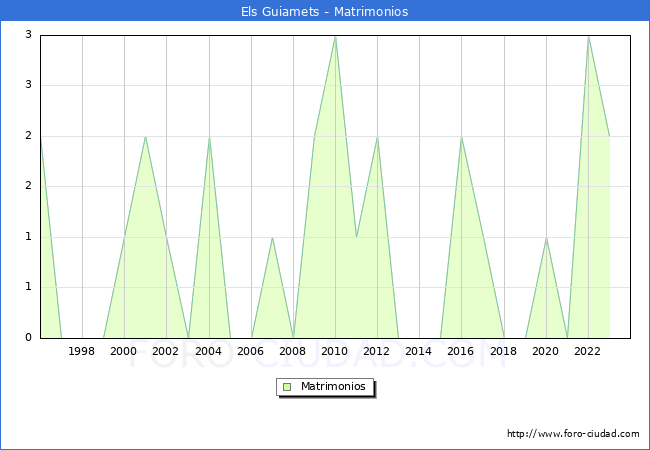This screenshot has width=650, height=450.
Task: Click the green Matrimonios legend color swatch
Action: (286, 386)
